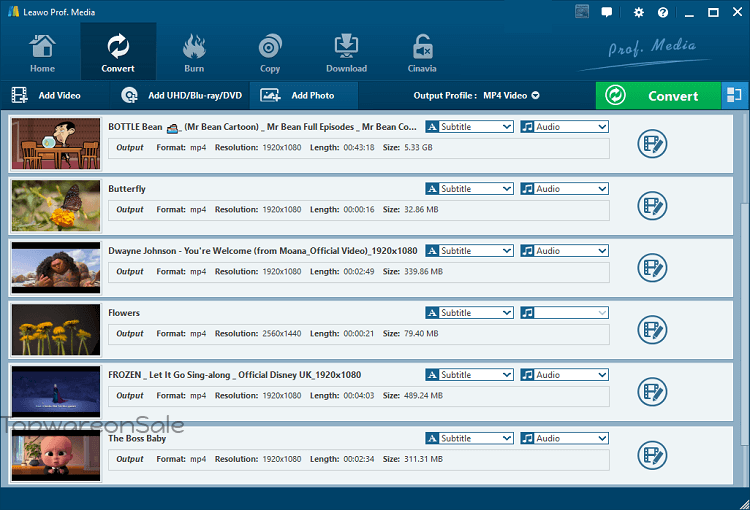Screen dimensions: 750x510
Task: Switch to the Convert module
Action: (118, 53)
